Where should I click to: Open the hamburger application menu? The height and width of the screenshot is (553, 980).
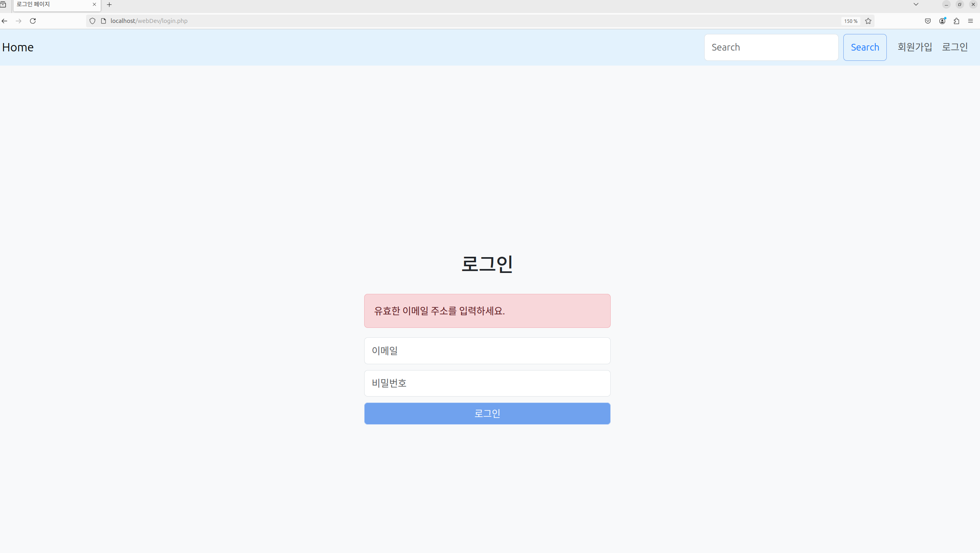pyautogui.click(x=971, y=21)
